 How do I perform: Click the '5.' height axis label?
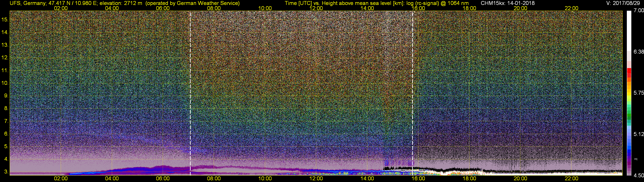[x=6, y=147]
